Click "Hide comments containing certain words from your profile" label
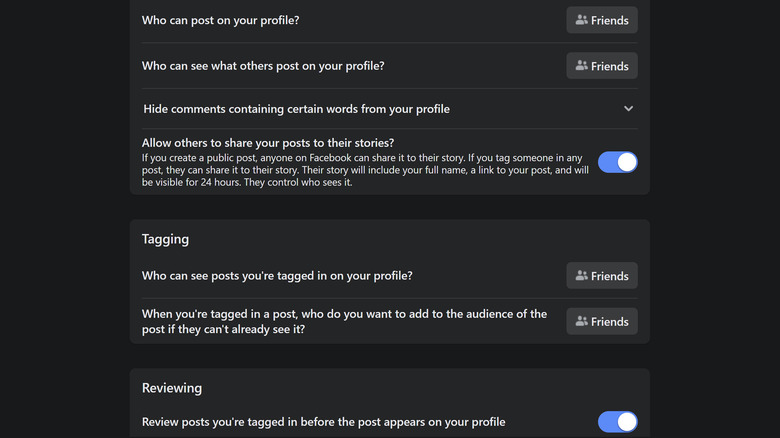Viewport: 780px width, 438px height. pos(296,108)
